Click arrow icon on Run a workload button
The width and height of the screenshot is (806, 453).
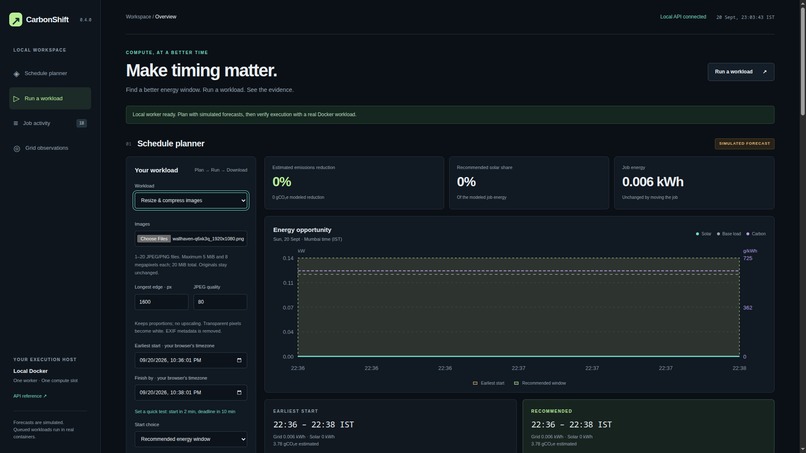click(x=764, y=72)
